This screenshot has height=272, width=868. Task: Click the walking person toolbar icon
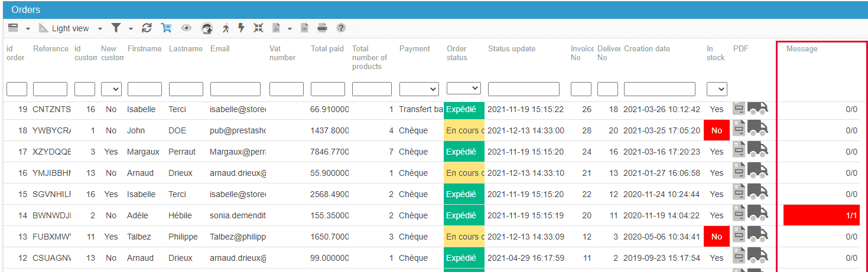226,28
